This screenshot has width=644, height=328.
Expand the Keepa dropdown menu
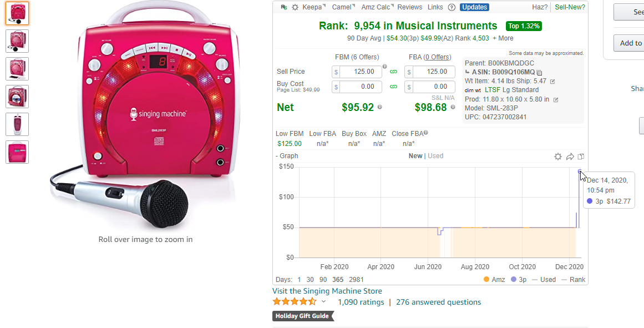pyautogui.click(x=314, y=7)
